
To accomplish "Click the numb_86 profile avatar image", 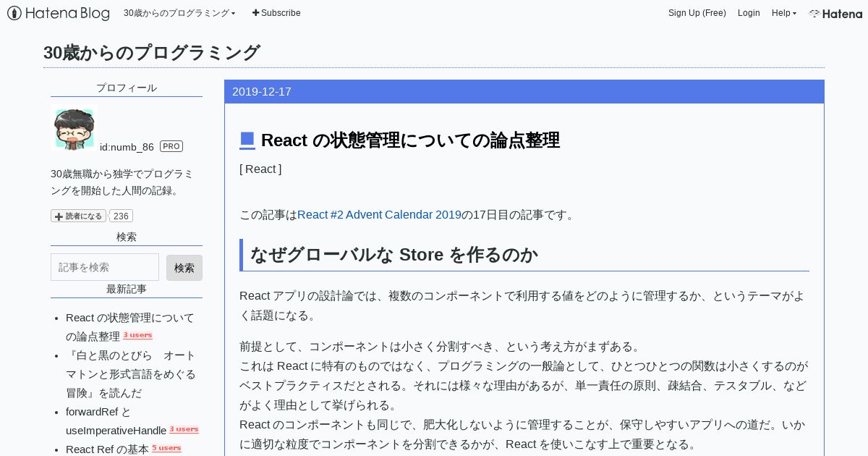I will coord(74,129).
